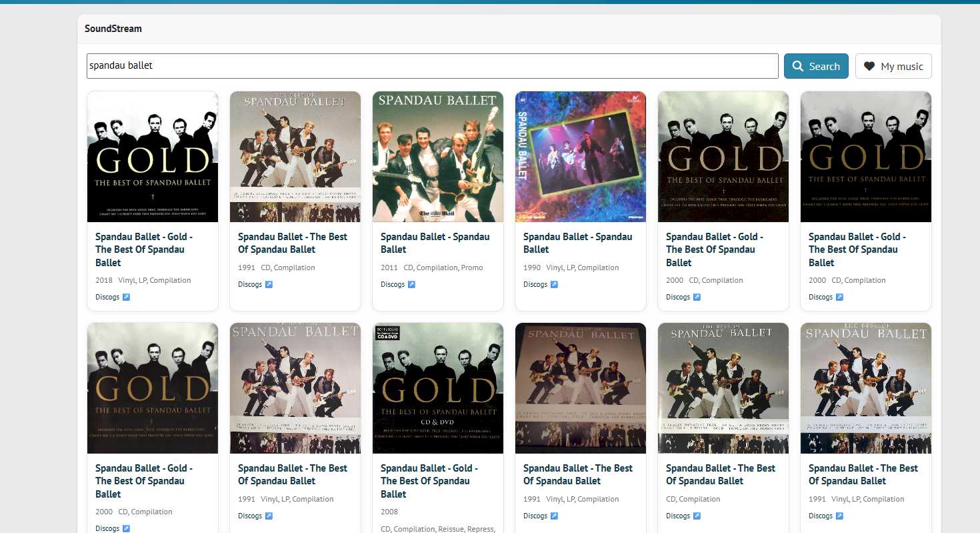Click the SoundStream header title
The width and height of the screenshot is (980, 533).
click(x=113, y=29)
